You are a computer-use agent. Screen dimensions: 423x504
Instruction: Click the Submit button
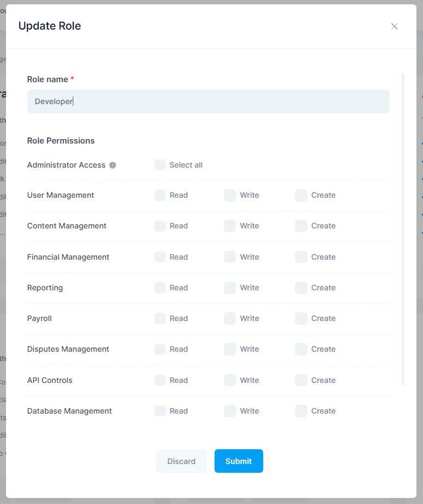pos(238,461)
